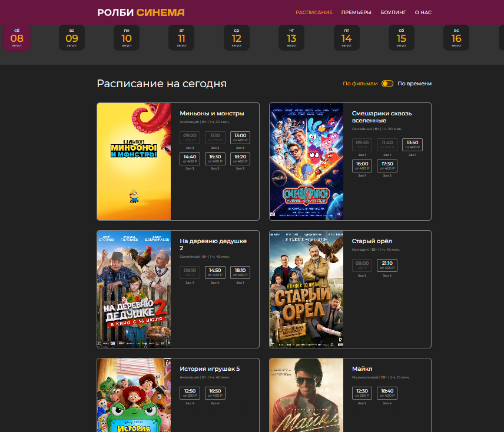
Task: Select Friday 14 August date
Action: [346, 38]
